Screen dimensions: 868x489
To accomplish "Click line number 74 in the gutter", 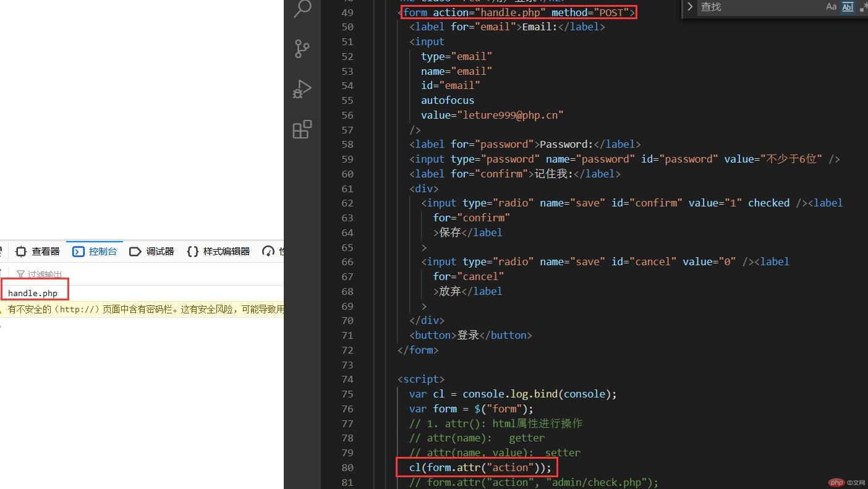I will pyautogui.click(x=347, y=380).
